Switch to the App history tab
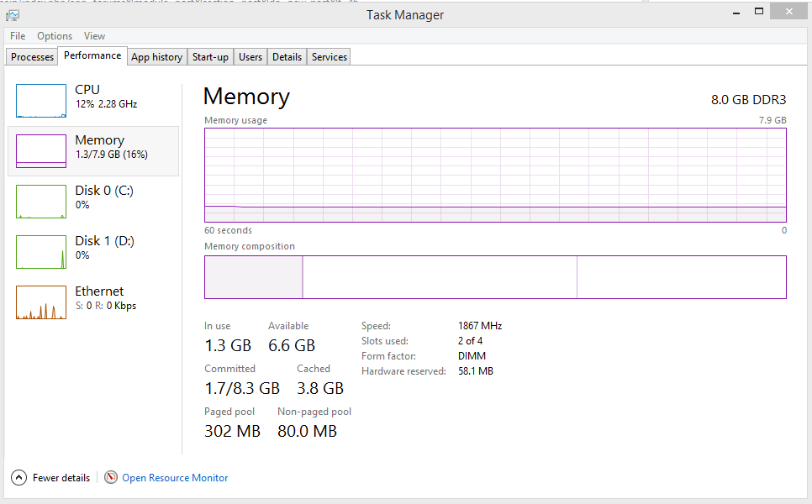 click(156, 57)
